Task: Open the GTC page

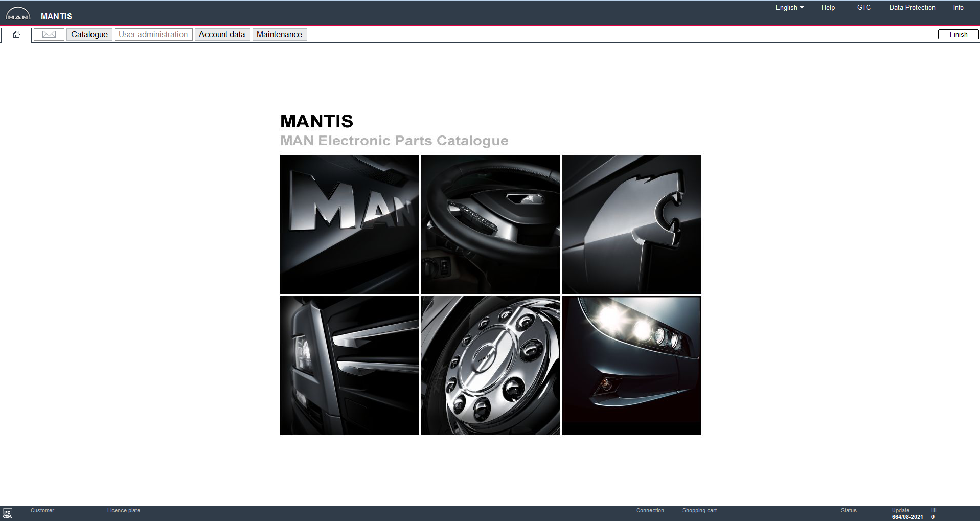Action: coord(863,7)
